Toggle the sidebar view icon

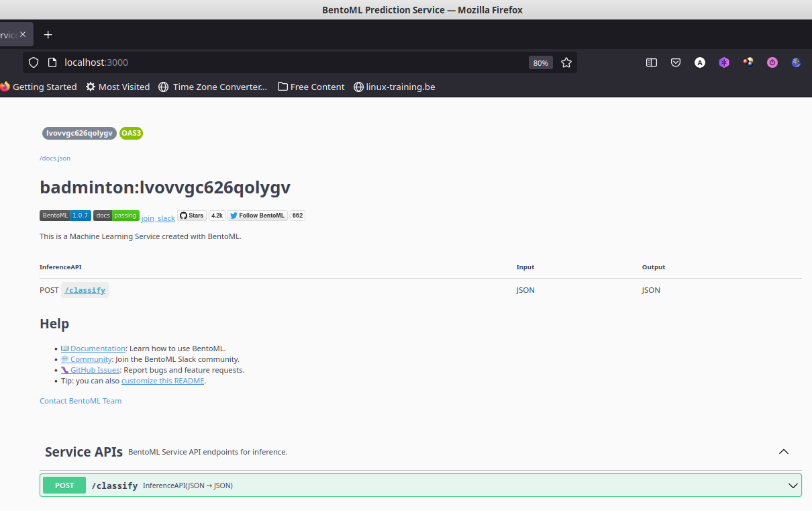651,62
